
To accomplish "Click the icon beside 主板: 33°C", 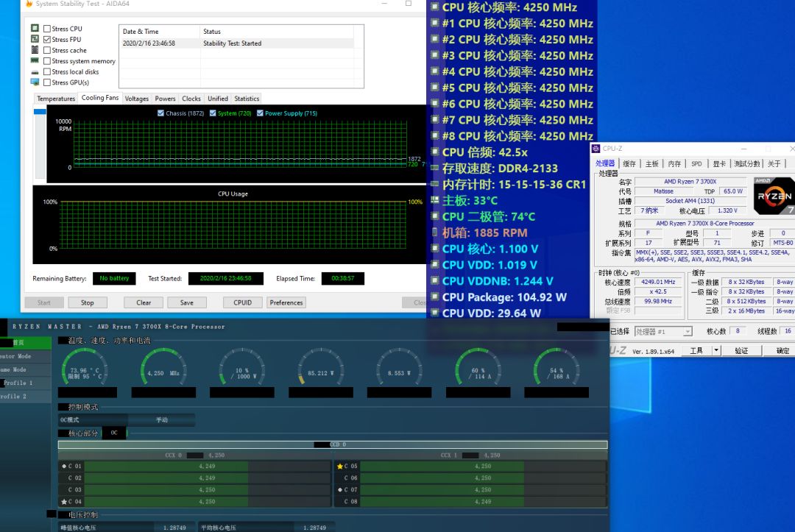I will (x=434, y=200).
